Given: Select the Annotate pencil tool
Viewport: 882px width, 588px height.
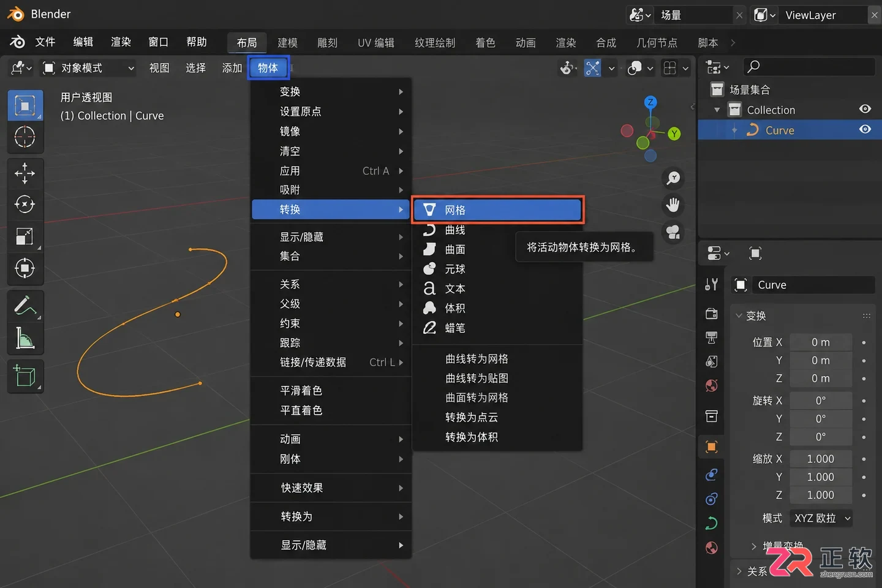Looking at the screenshot, I should pos(25,306).
